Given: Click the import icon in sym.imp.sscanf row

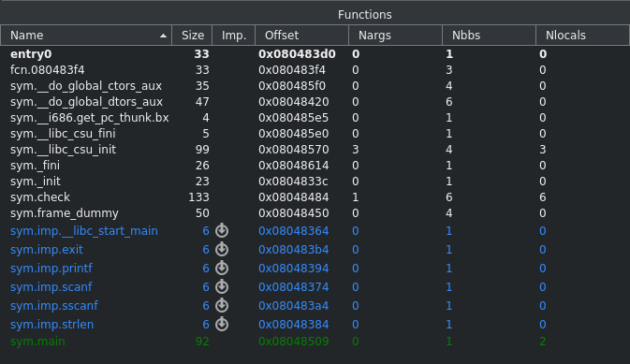Looking at the screenshot, I should [x=222, y=305].
